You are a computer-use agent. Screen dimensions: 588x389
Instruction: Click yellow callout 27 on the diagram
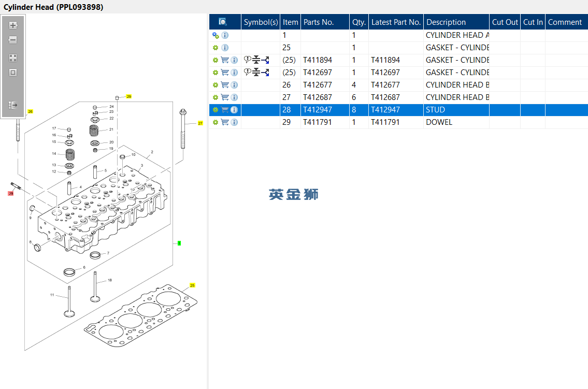point(200,123)
